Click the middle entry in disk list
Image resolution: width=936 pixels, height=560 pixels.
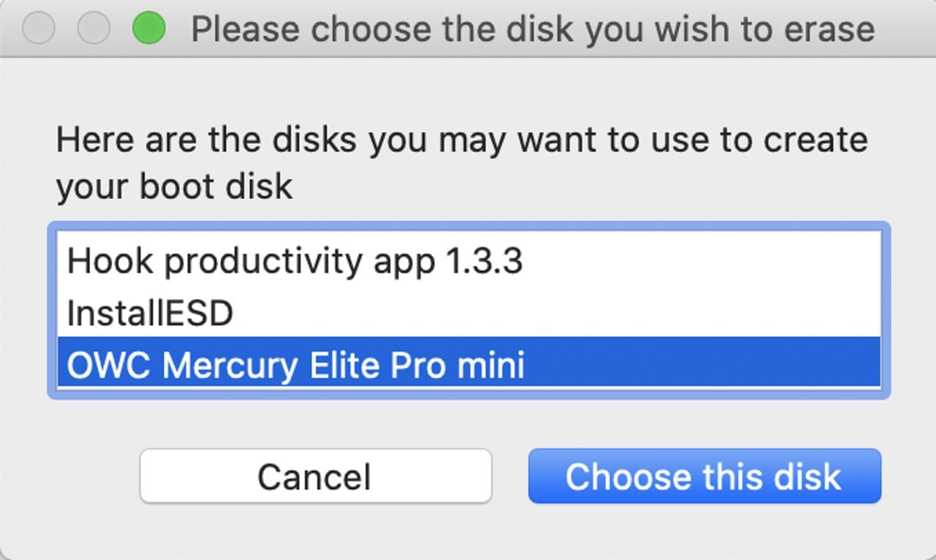click(150, 313)
